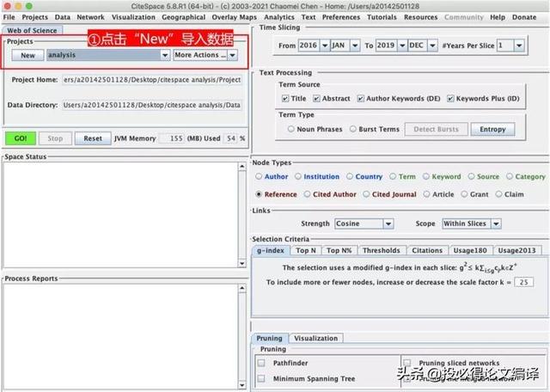Open the Data menu
Image resolution: width=550 pixels, height=392 pixels.
tap(63, 17)
